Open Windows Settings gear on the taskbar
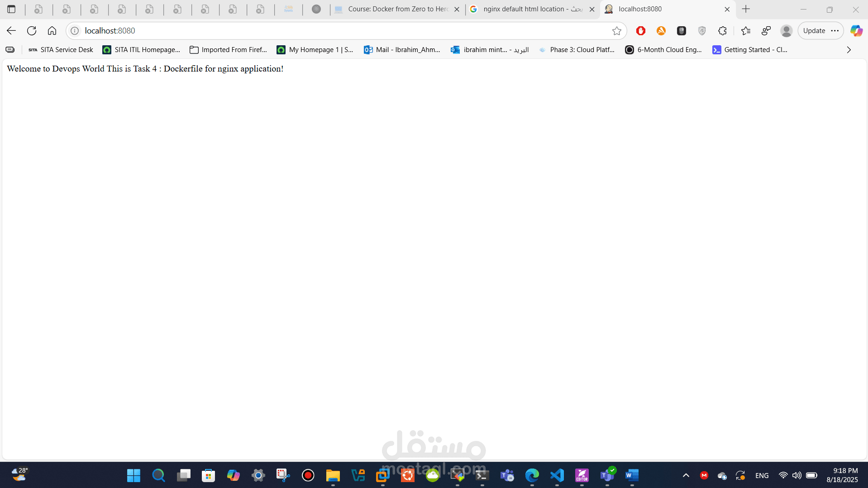 (x=258, y=475)
